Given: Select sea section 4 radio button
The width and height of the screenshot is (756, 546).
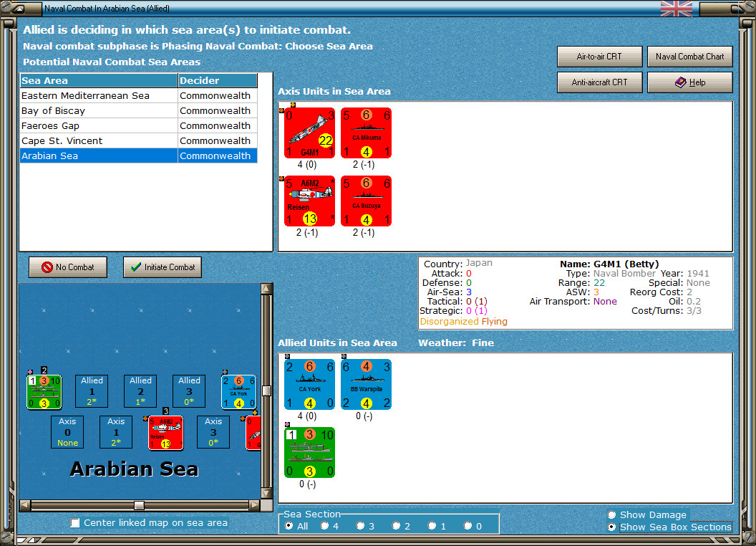Looking at the screenshot, I should pos(324,526).
